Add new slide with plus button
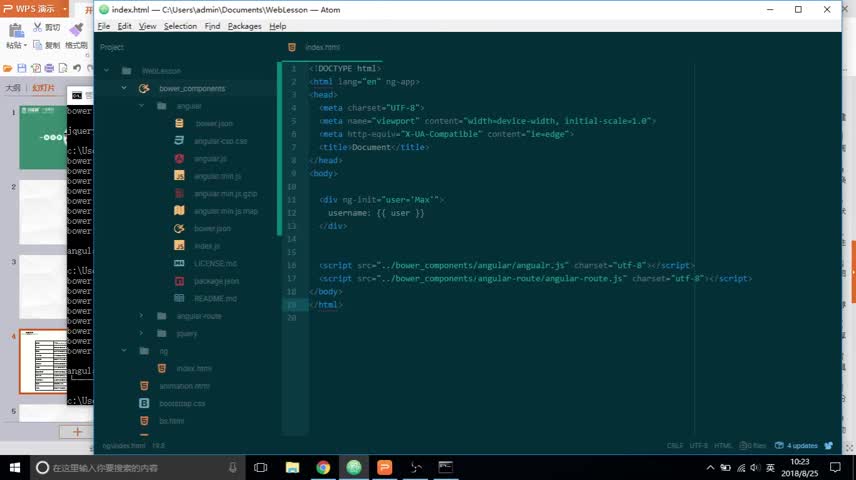This screenshot has height=480, width=856. pos(77,431)
